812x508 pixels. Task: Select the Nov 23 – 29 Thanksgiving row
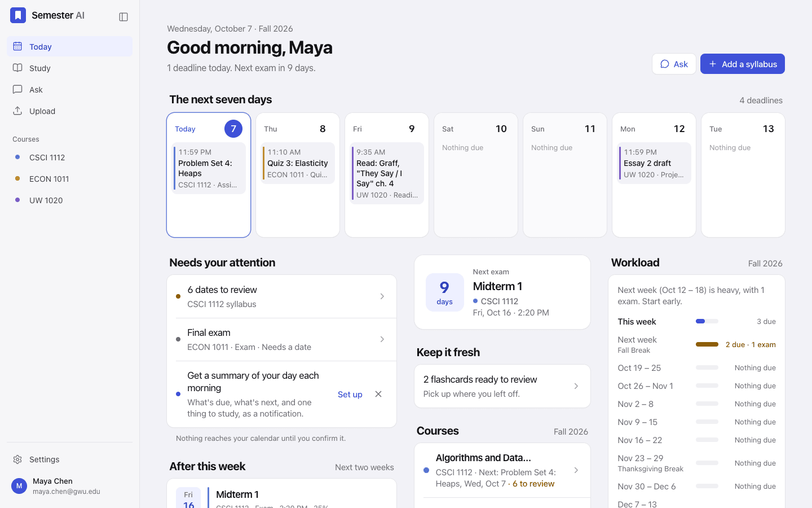pos(696,463)
